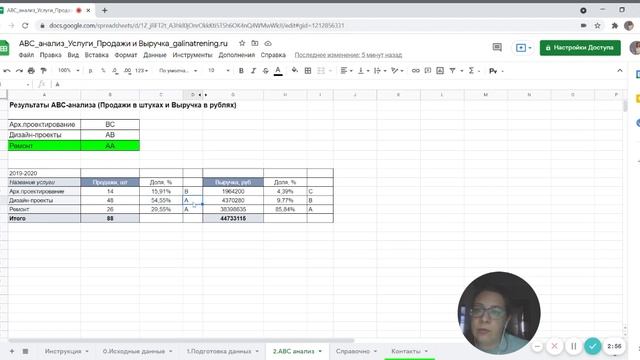Open the Вставка menu

tap(96, 55)
